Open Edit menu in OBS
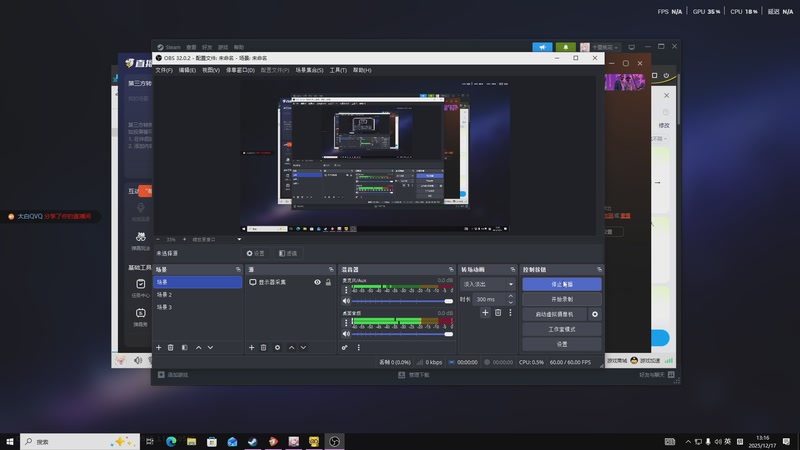This screenshot has height=450, width=800. pyautogui.click(x=187, y=70)
